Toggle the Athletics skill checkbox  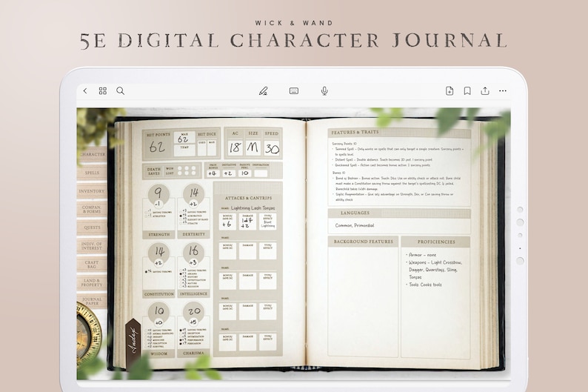coord(146,216)
